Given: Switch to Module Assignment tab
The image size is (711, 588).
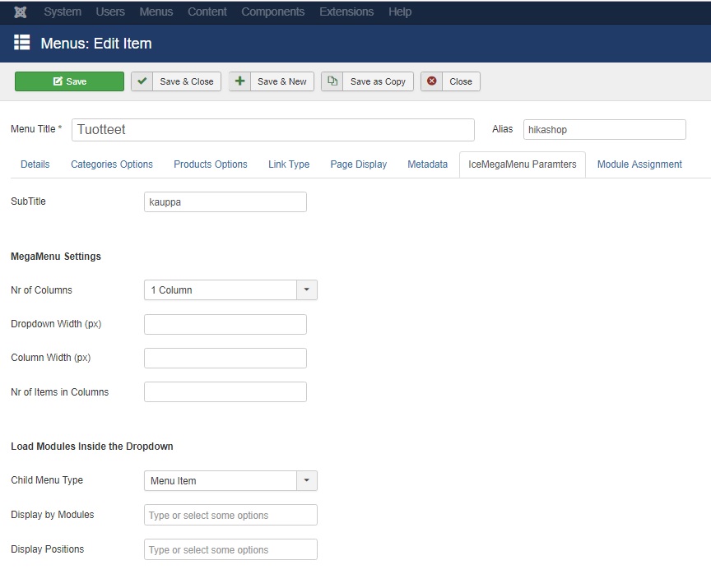Looking at the screenshot, I should pyautogui.click(x=639, y=164).
